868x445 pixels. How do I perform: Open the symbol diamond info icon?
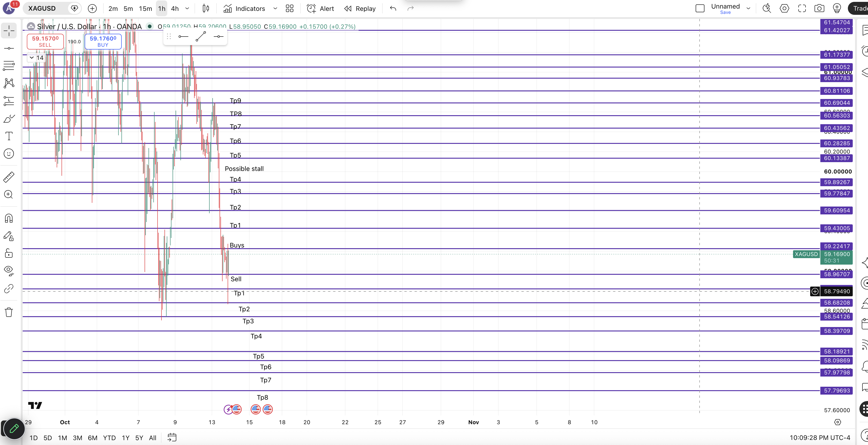74,8
